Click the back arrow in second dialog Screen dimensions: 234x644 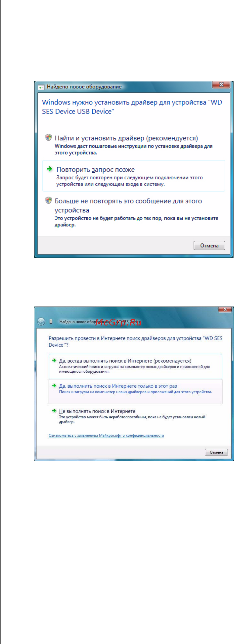pos(41,322)
